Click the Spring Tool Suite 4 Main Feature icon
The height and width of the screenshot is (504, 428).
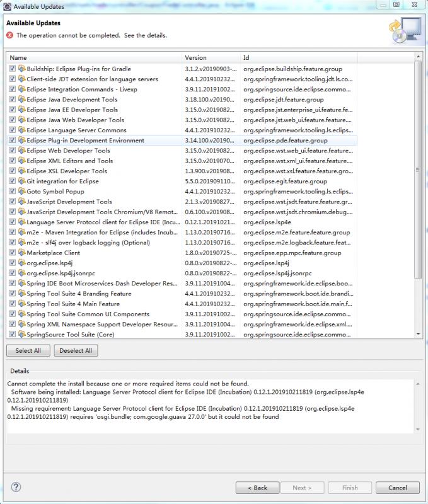coord(22,304)
